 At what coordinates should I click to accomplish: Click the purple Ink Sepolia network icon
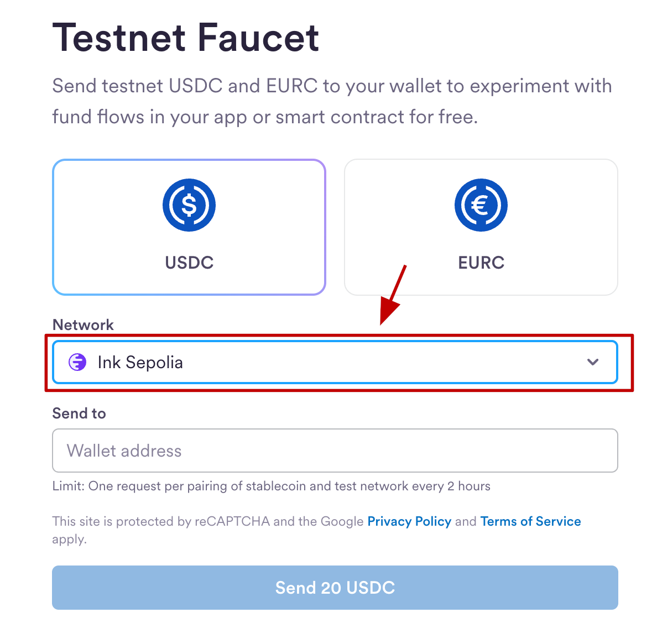coord(77,362)
